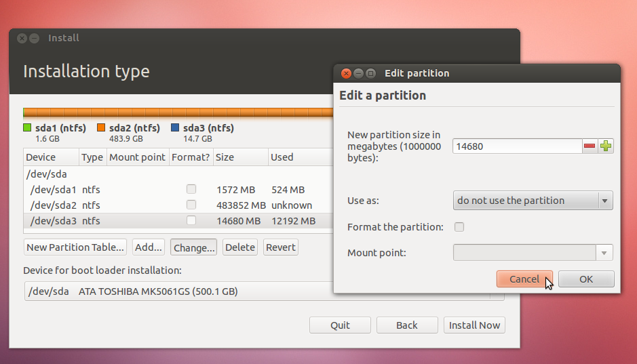Image resolution: width=637 pixels, height=364 pixels.
Task: Select the /dev/sda device row
Action: pos(178,174)
